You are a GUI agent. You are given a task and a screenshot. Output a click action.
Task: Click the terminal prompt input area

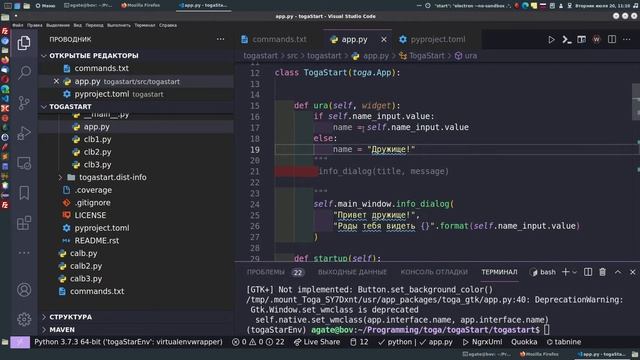[547, 330]
